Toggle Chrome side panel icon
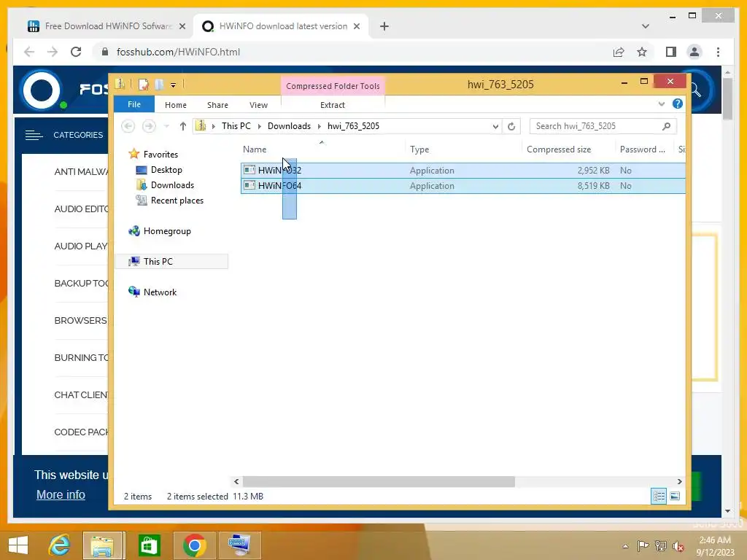Viewport: 747px width, 560px height. pyautogui.click(x=671, y=52)
